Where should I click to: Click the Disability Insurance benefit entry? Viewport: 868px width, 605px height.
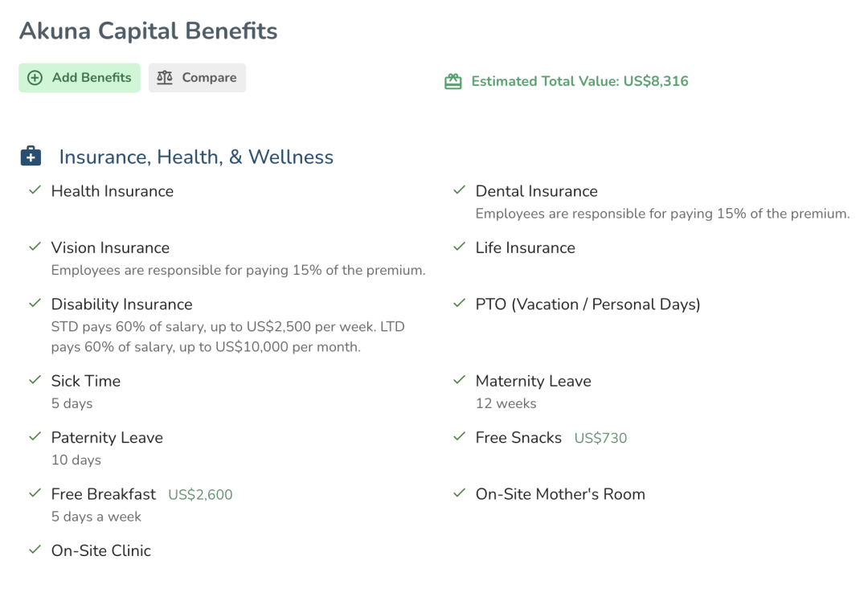click(122, 305)
